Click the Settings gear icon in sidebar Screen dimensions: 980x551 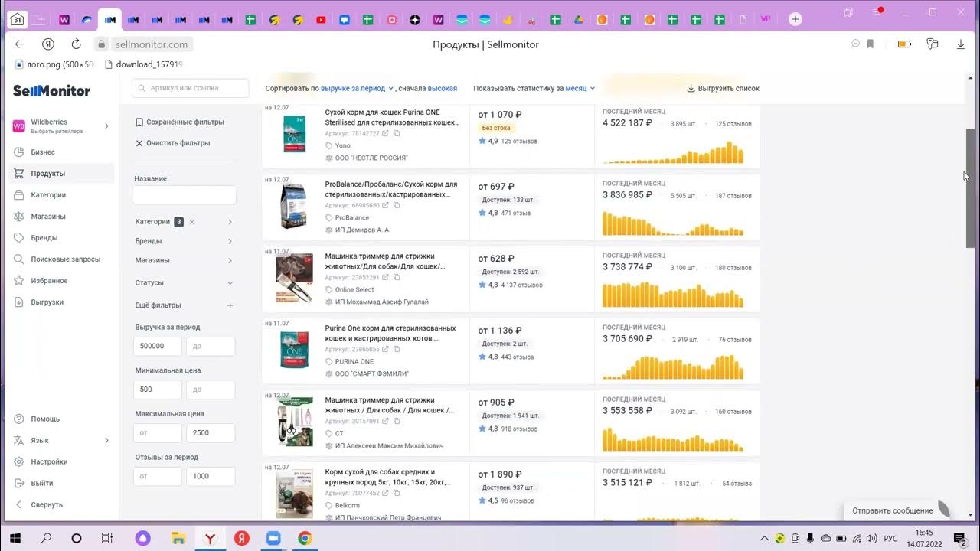[18, 461]
